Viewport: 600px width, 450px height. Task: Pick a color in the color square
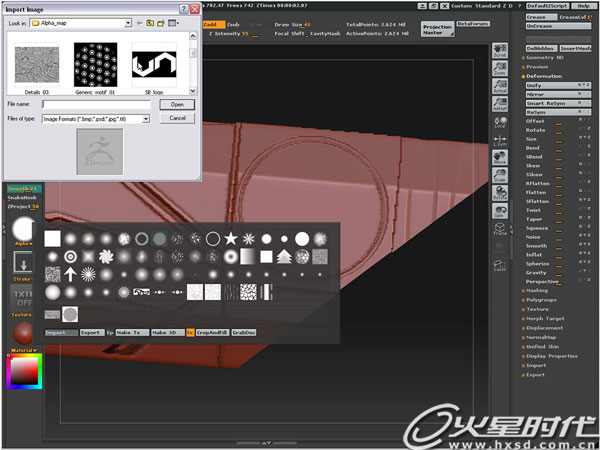coord(24,371)
